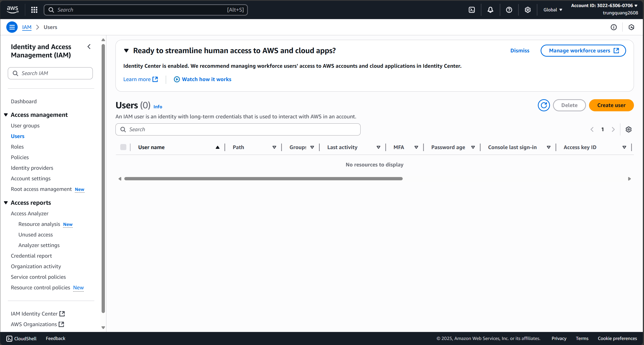Collapse the Access reports section
Image resolution: width=644 pixels, height=345 pixels.
tap(6, 203)
